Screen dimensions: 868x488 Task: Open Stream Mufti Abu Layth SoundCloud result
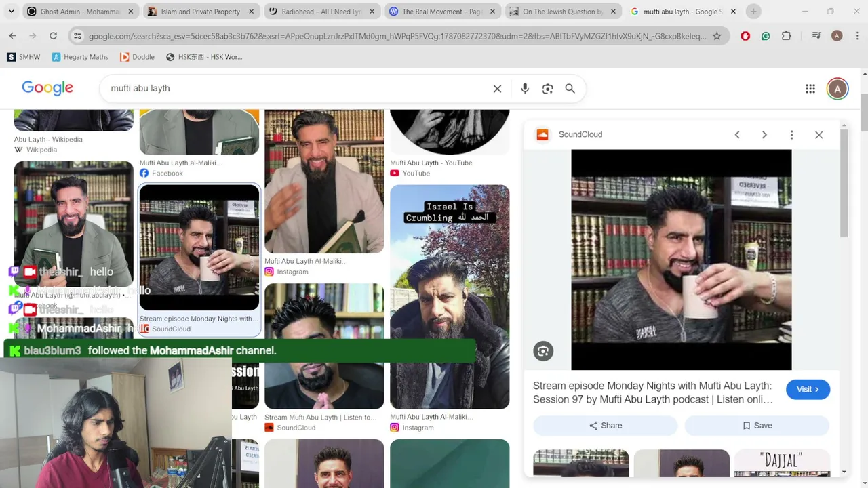[x=320, y=418]
